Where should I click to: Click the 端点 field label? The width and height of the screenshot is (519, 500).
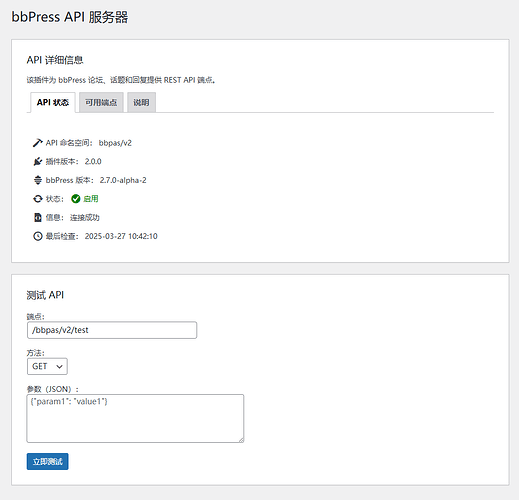pyautogui.click(x=35, y=316)
